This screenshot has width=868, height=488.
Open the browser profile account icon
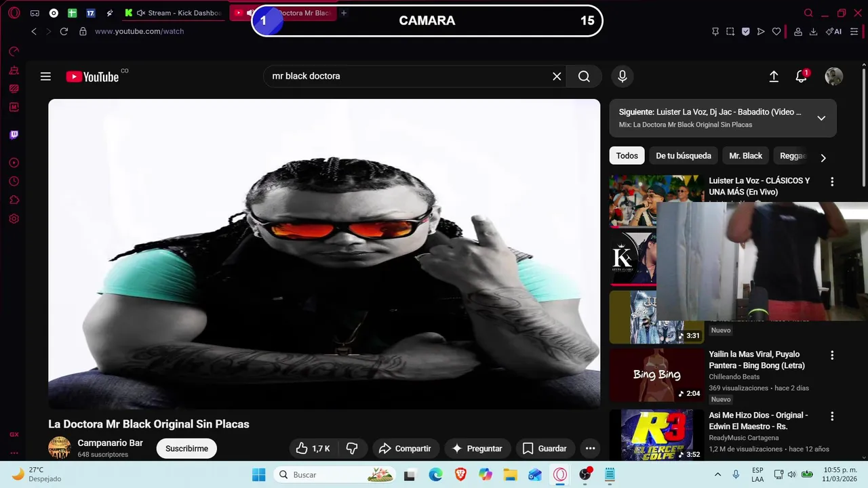coord(798,31)
